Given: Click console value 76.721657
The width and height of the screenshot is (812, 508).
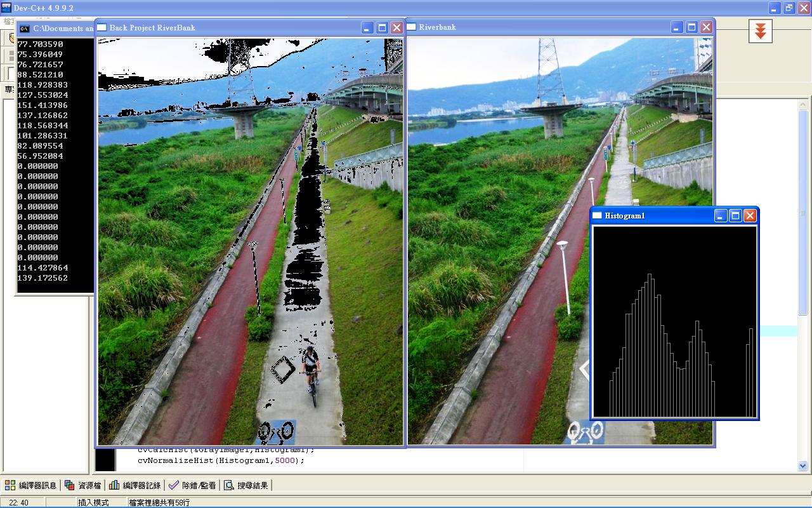Looking at the screenshot, I should 41,65.
